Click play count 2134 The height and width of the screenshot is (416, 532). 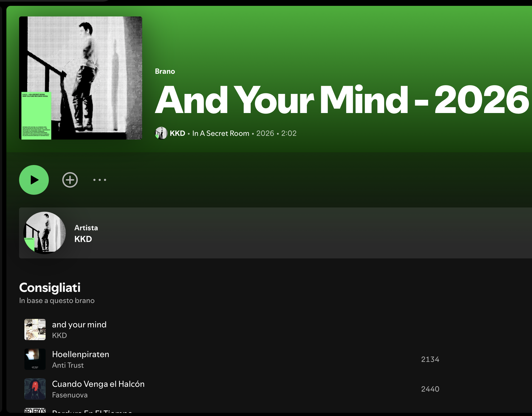click(x=430, y=359)
